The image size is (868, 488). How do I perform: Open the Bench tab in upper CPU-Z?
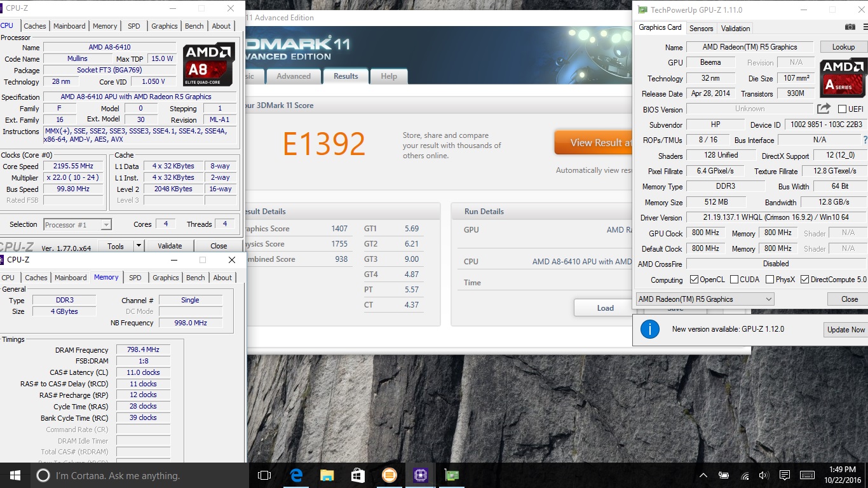coord(194,26)
